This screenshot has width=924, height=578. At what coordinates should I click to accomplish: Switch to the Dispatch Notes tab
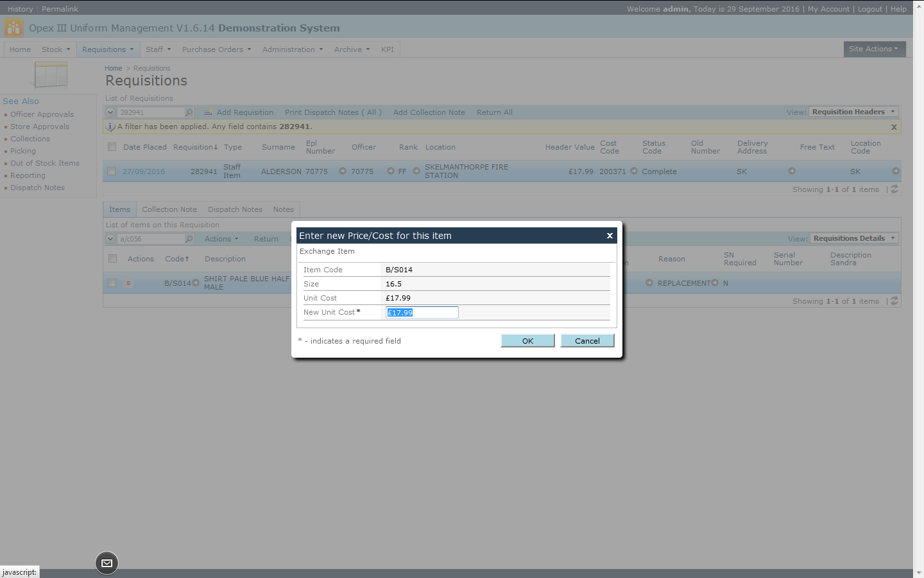pos(235,209)
